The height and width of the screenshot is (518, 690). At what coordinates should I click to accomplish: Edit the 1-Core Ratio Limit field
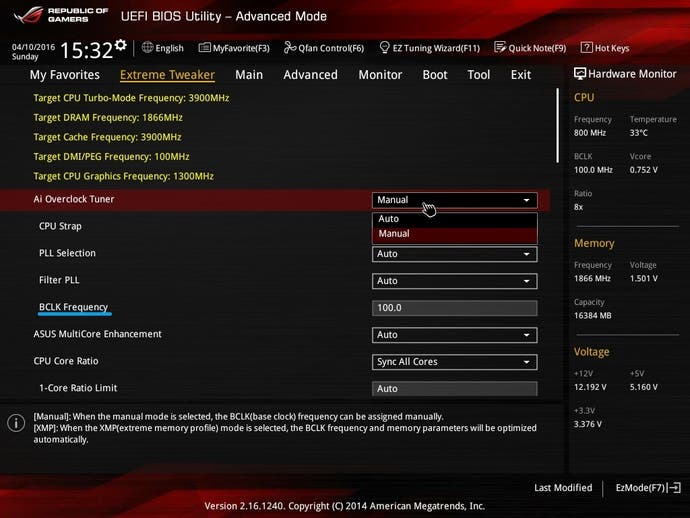coord(455,389)
